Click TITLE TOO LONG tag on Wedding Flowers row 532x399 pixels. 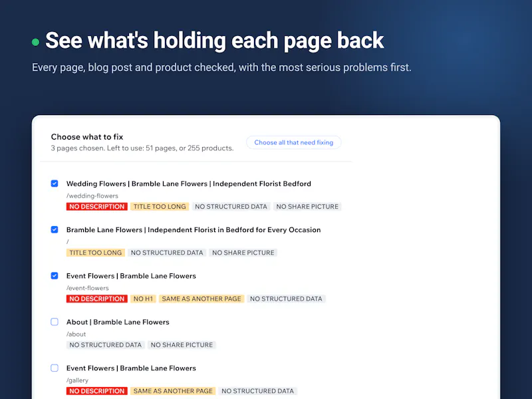click(x=160, y=207)
